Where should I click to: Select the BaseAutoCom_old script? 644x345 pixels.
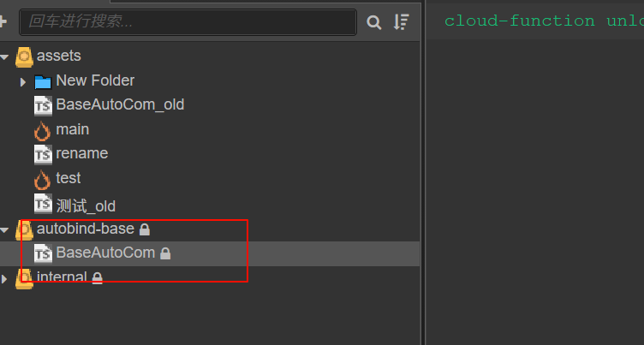[x=120, y=105]
